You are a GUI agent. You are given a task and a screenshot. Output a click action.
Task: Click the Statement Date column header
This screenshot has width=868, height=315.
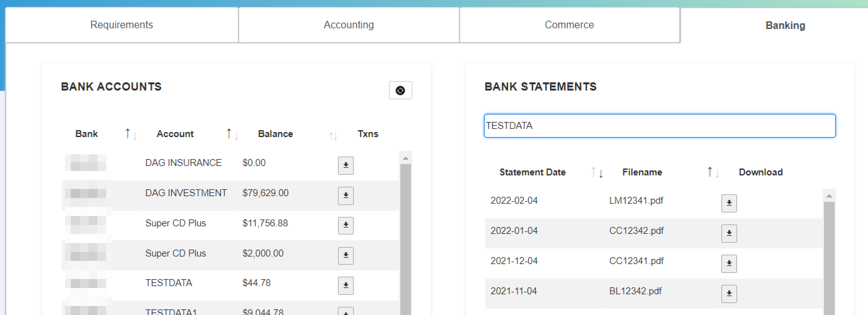[x=533, y=172]
